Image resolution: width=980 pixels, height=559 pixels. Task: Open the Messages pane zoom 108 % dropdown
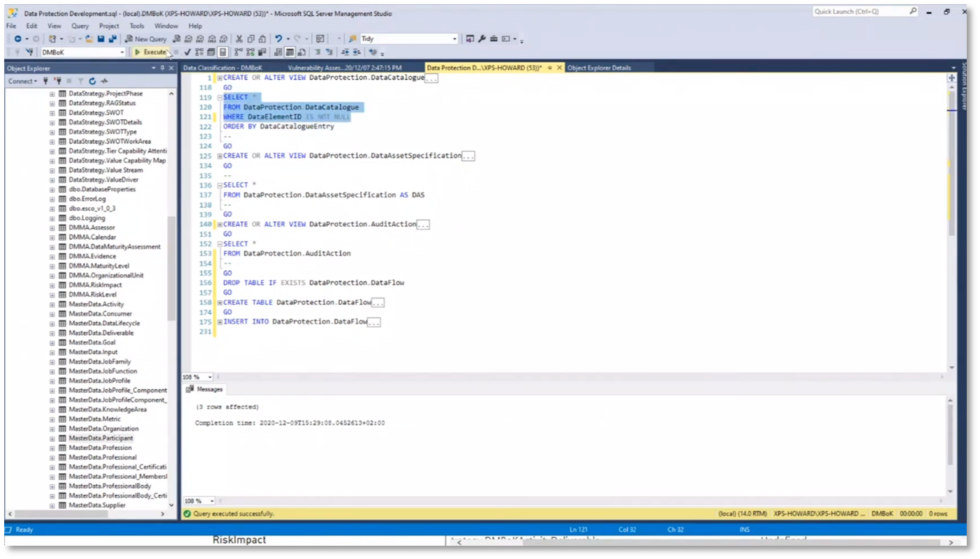click(211, 501)
